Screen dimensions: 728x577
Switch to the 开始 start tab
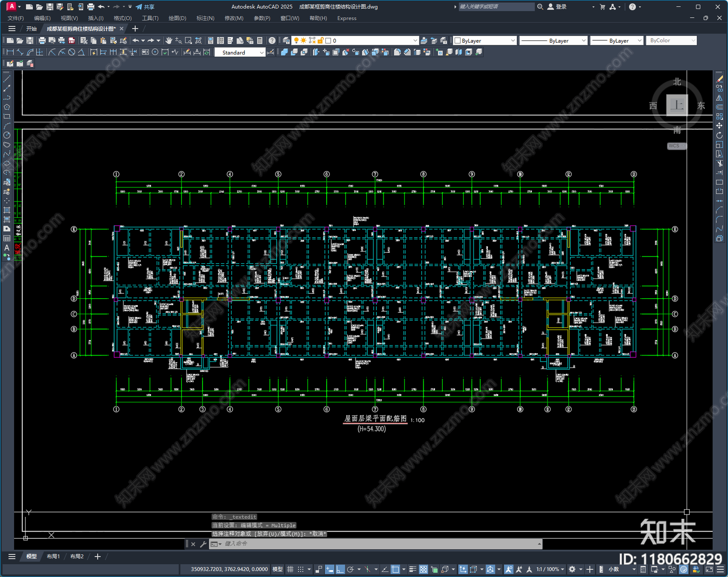(31, 29)
